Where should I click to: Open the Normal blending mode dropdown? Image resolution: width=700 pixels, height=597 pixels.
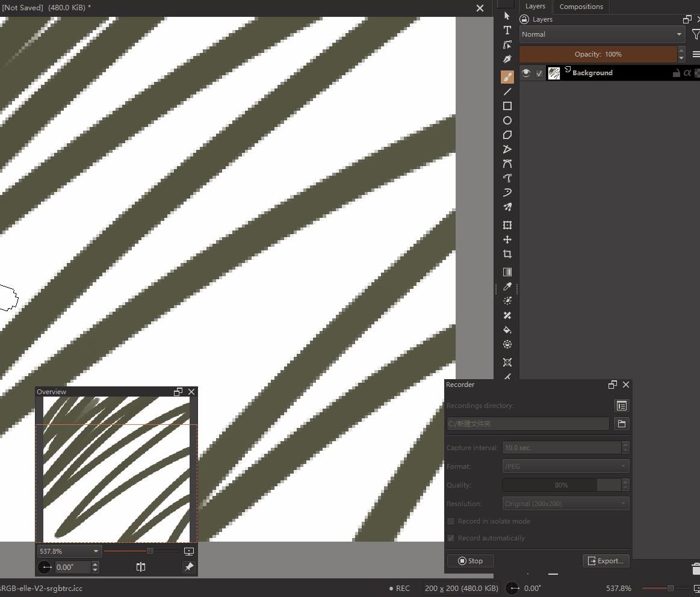click(602, 34)
